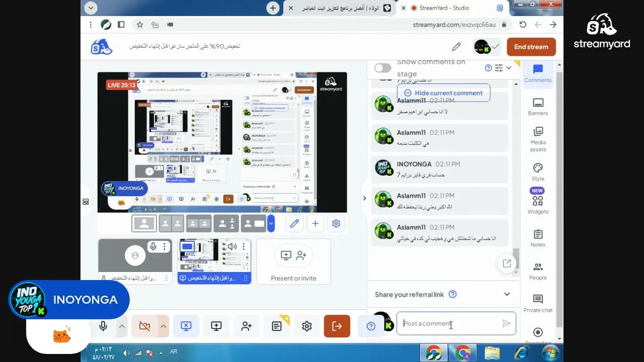Focus the Post a comment field
This screenshot has width=644, height=362.
point(456,324)
